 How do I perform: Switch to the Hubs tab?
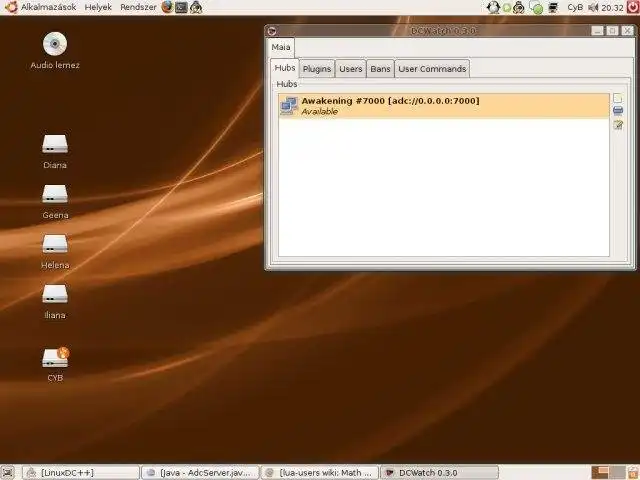pos(284,68)
